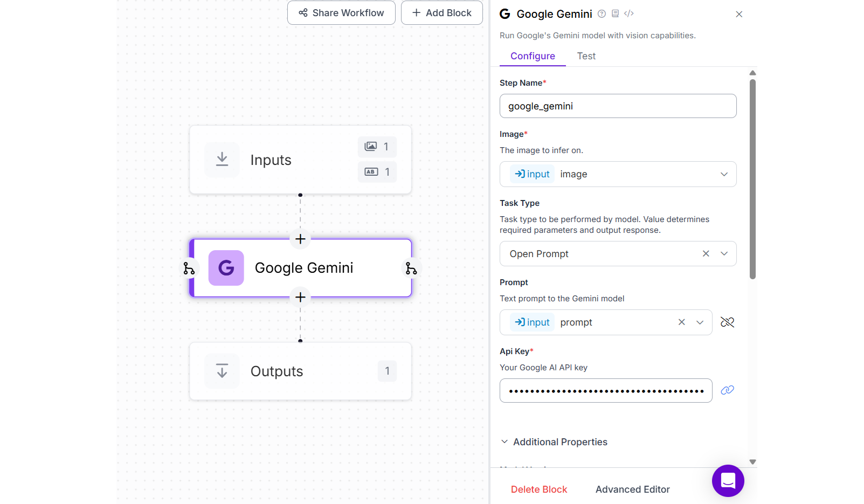Screen dimensions: 864x504
Task: Toggle the link icon beside Api Key field
Action: pyautogui.click(x=728, y=390)
